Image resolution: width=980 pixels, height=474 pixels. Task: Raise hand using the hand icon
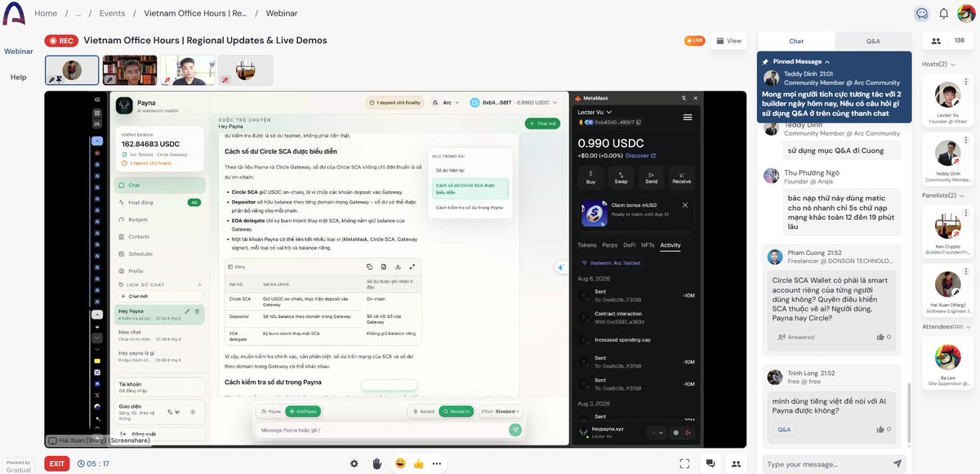click(377, 463)
